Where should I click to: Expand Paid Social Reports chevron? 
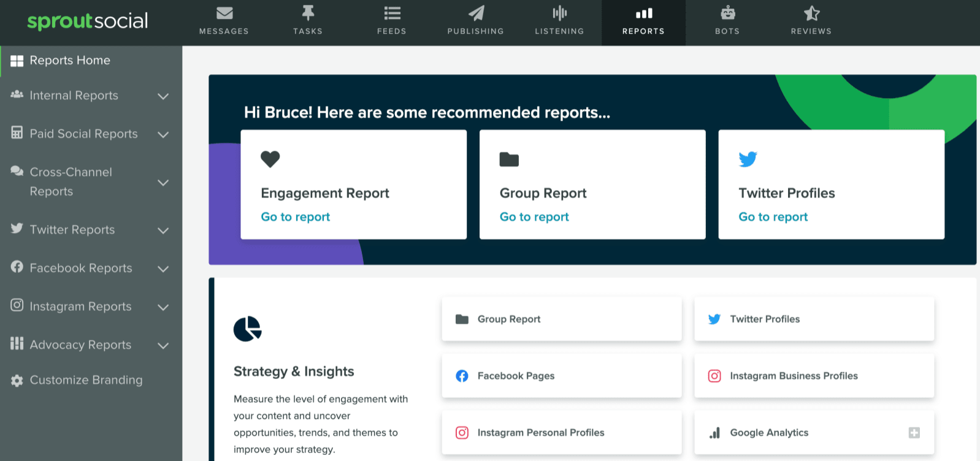(x=163, y=134)
